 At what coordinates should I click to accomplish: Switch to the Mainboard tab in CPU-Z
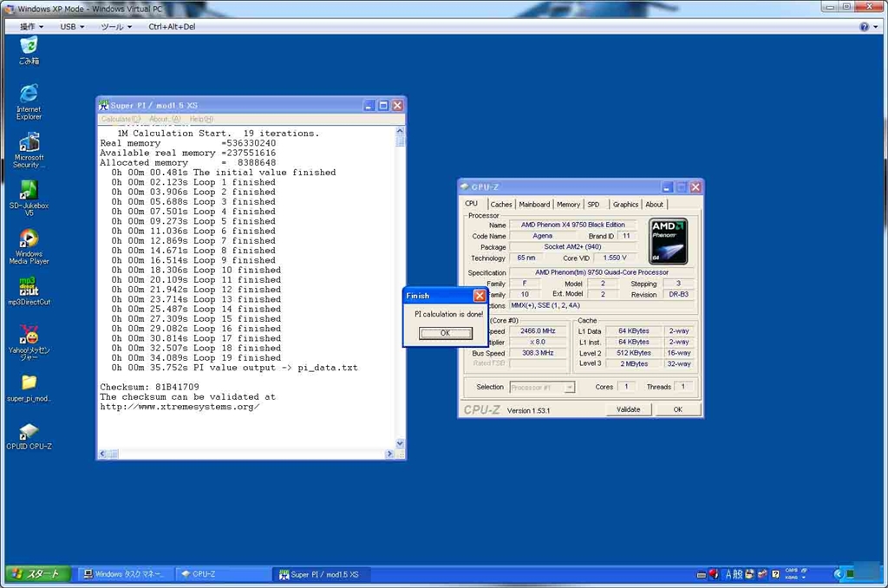tap(534, 205)
